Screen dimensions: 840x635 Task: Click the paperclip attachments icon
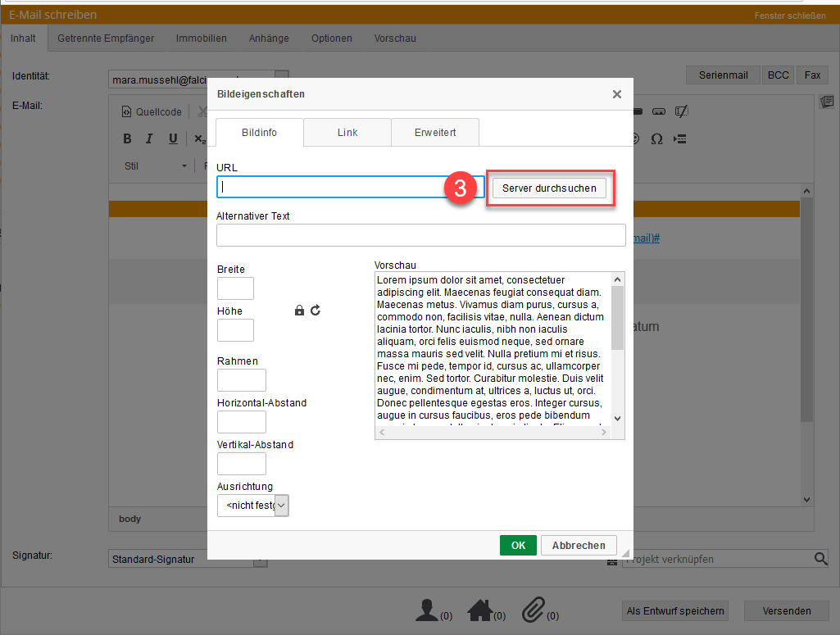click(x=533, y=610)
